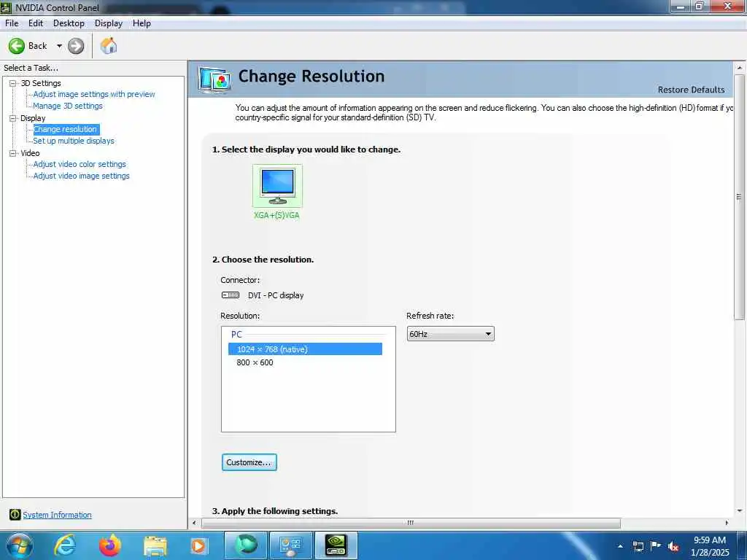Click the vertical scrollbar down arrow
The image size is (747, 560).
point(740,510)
